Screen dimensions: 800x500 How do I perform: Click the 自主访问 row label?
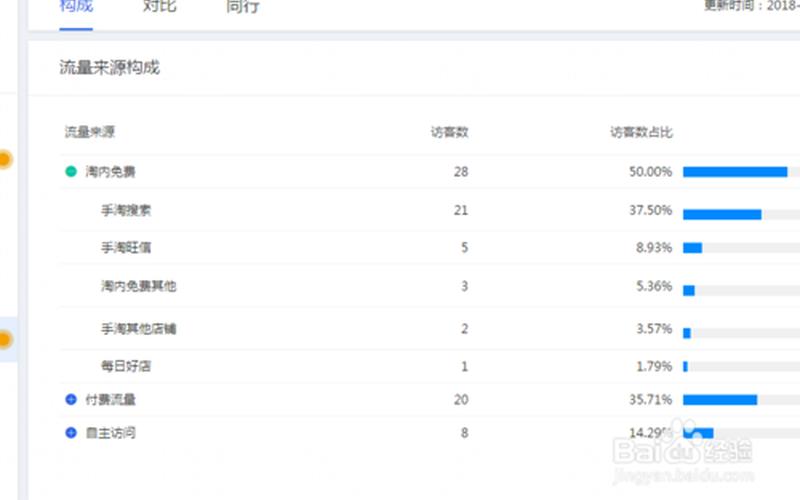(x=110, y=433)
